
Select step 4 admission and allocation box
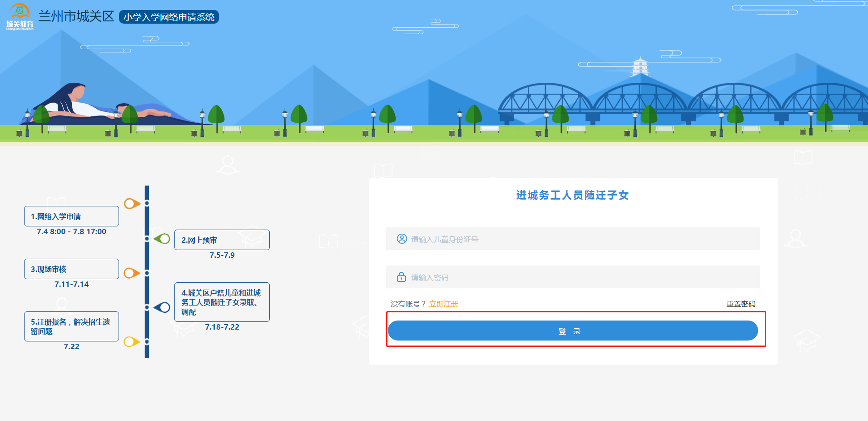pos(222,302)
